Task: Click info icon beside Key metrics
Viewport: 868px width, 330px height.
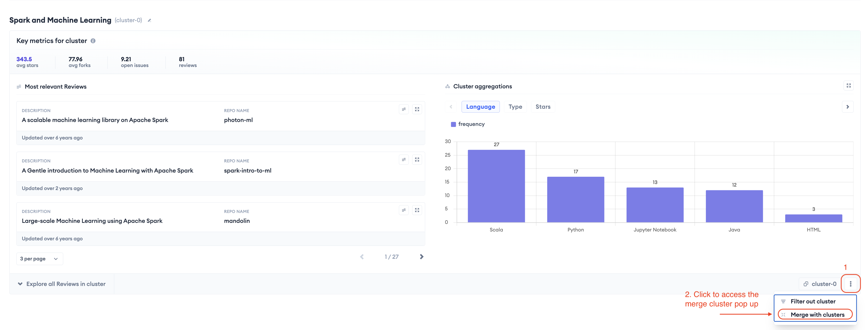Action: (x=93, y=41)
